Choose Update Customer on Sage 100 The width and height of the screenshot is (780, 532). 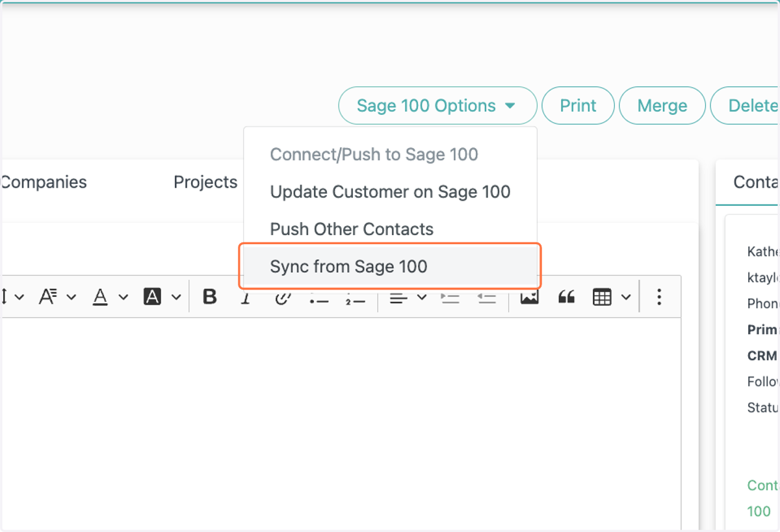[x=390, y=192]
